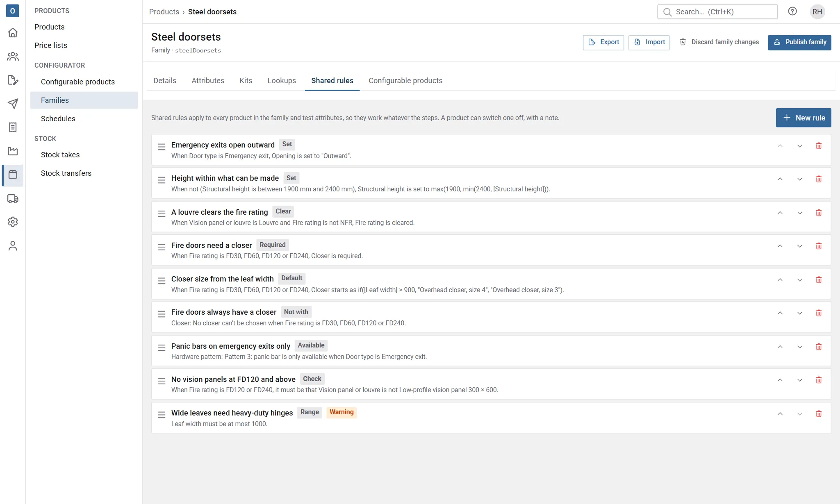Screen dimensions: 840x504
Task: Grab drag handle of Panic bars rule
Action: click(x=162, y=347)
